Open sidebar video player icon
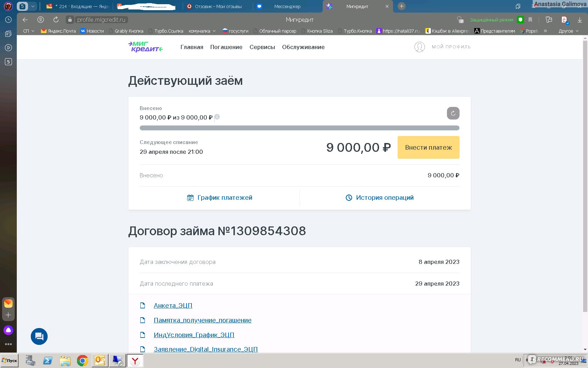This screenshot has width=588, height=368. [x=8, y=48]
